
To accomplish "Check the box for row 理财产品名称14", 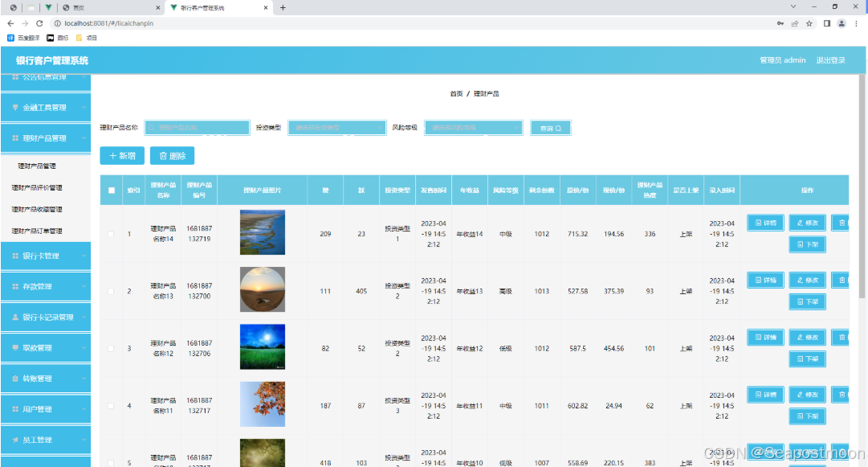I will [111, 234].
